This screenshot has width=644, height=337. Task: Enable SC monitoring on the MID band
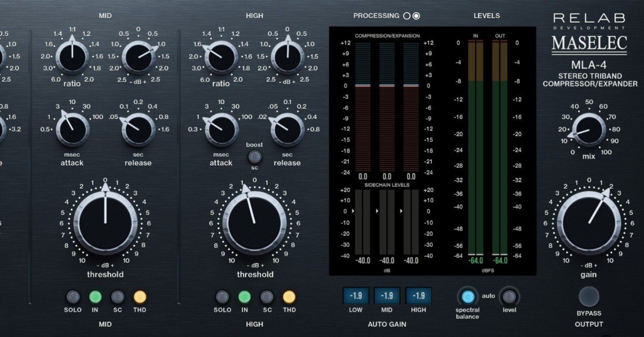click(x=117, y=297)
